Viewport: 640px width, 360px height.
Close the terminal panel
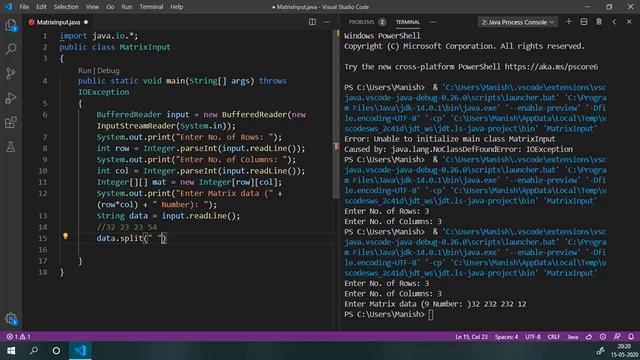click(629, 22)
